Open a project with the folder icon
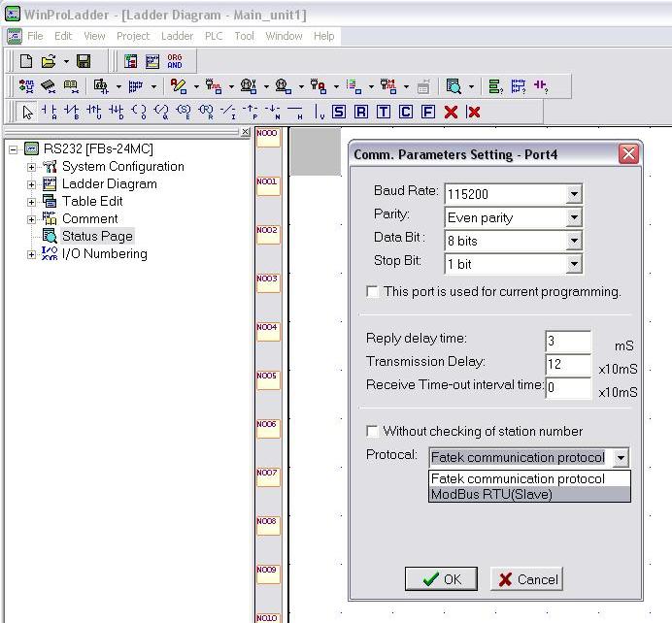Viewport: 672px width, 623px height. pos(49,61)
